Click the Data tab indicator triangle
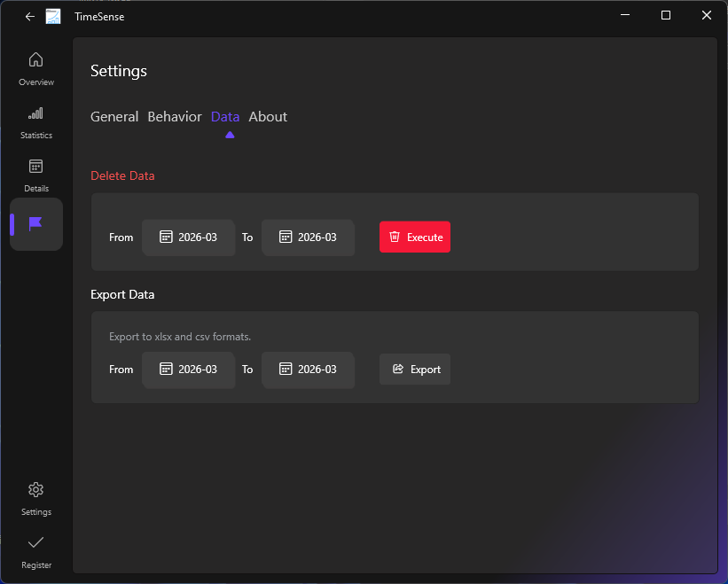The image size is (728, 584). coord(230,134)
